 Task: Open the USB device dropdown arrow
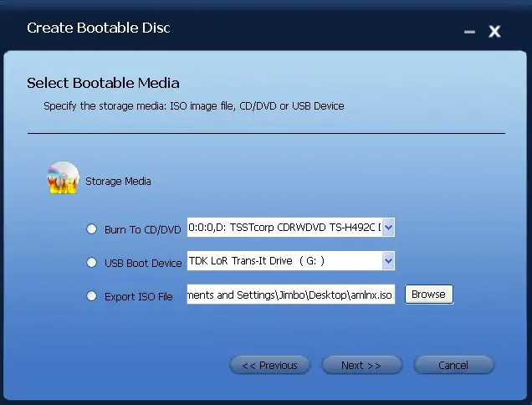click(x=388, y=261)
